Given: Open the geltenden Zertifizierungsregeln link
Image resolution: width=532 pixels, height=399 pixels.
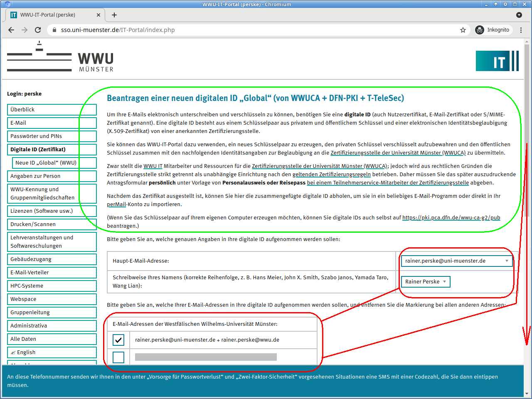Looking at the screenshot, I should click(x=331, y=175).
